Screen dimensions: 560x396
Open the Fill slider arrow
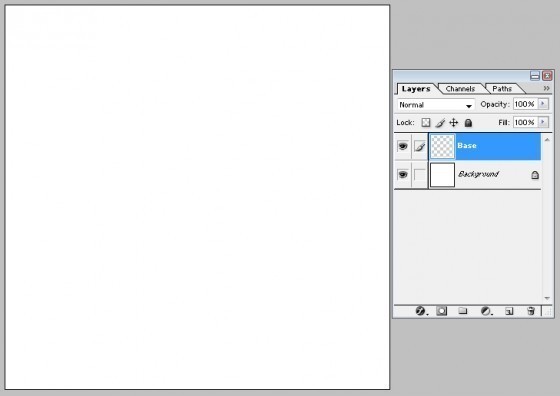(543, 122)
